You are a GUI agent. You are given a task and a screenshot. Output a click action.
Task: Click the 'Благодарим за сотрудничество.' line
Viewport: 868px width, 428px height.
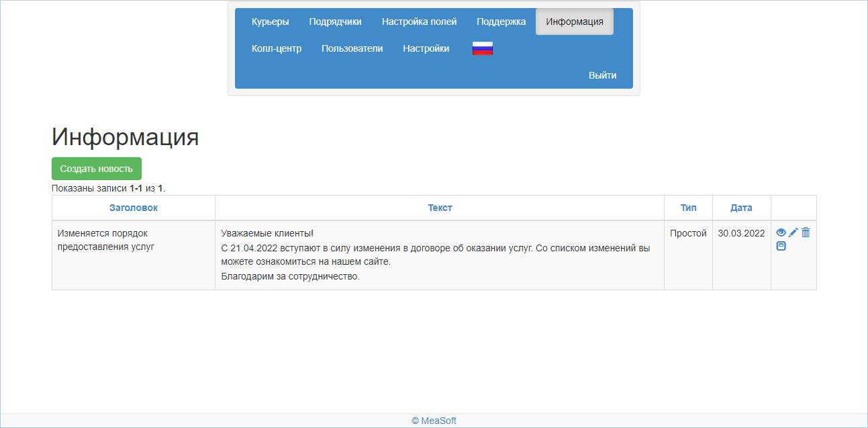coord(290,276)
